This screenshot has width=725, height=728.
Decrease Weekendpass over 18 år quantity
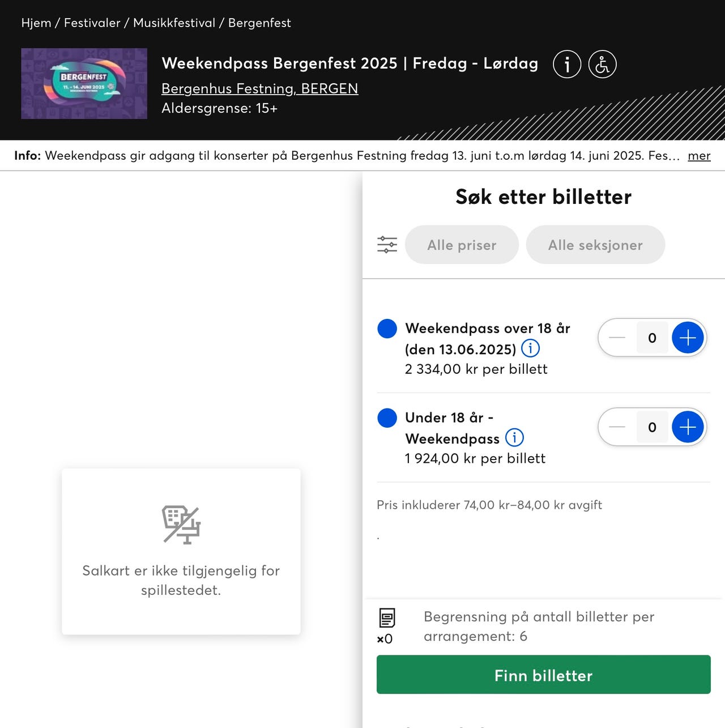click(x=617, y=338)
